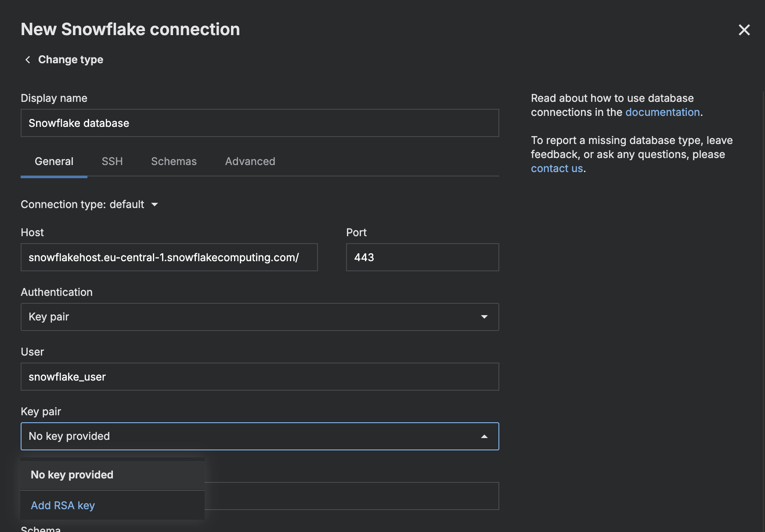Viewport: 765px width, 532px height.
Task: Open the Authentication Key pair dropdown
Action: (x=260, y=316)
